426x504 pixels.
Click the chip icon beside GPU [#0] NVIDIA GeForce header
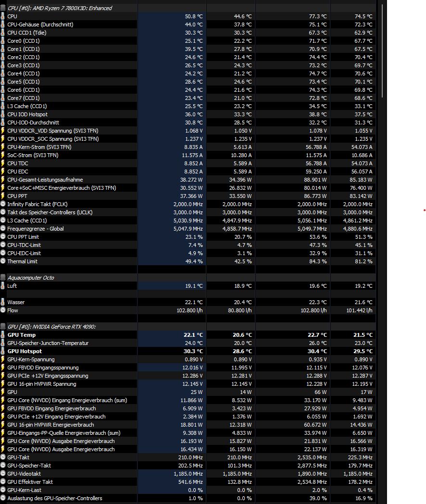(x=3, y=327)
